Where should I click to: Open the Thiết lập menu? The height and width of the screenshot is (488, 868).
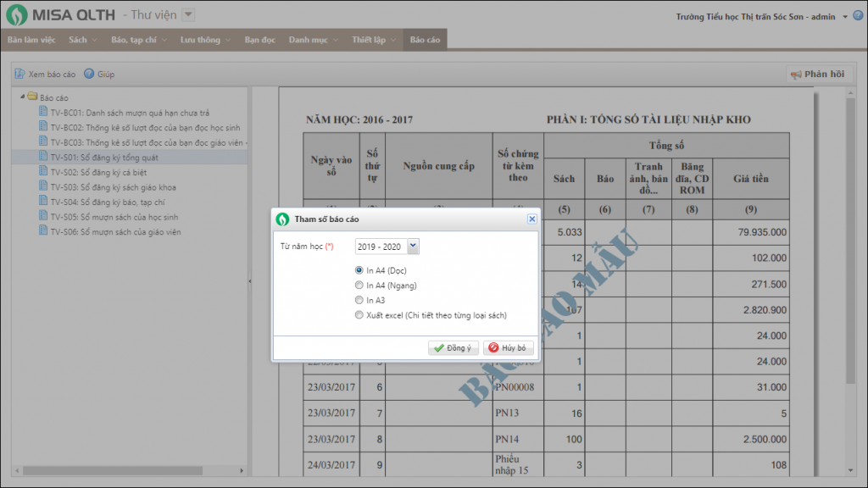(374, 40)
